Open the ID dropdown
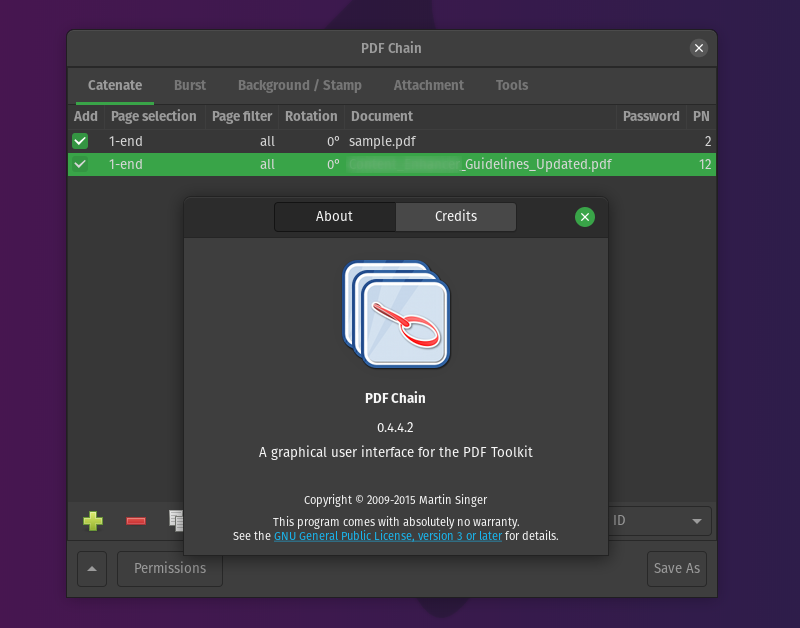This screenshot has width=800, height=628. click(x=659, y=521)
